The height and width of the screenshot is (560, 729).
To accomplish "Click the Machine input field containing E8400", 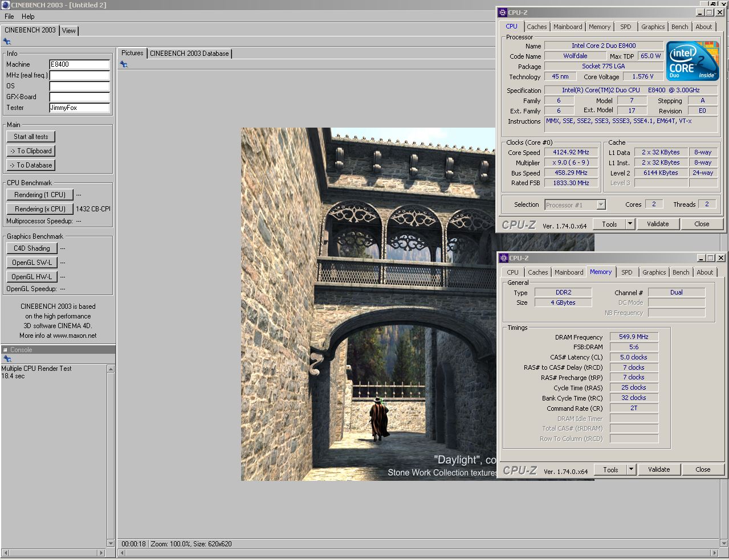I will pos(79,64).
